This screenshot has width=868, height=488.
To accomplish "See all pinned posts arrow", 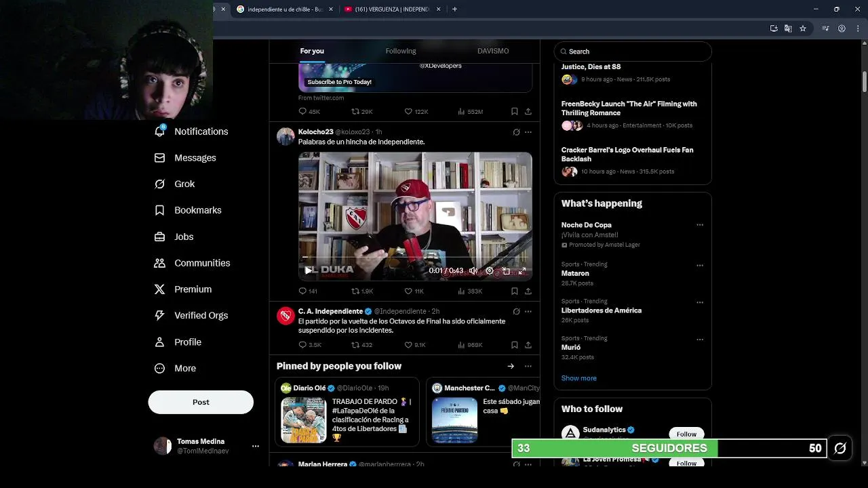I will click(511, 366).
